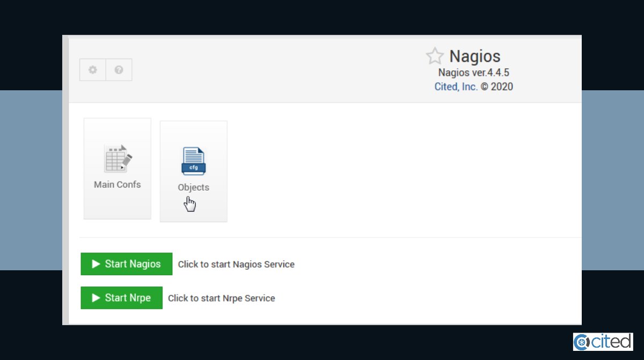Click the Start Nagios button

tap(127, 264)
